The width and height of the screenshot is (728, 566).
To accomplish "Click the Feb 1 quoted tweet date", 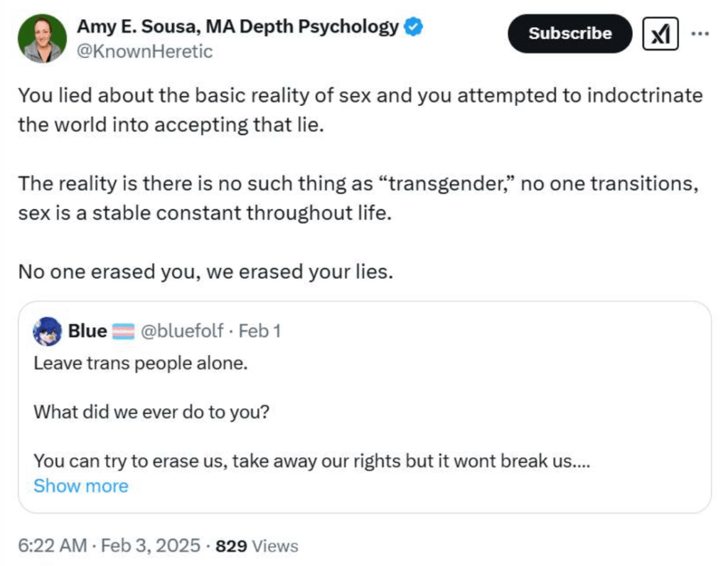I will [x=259, y=331].
